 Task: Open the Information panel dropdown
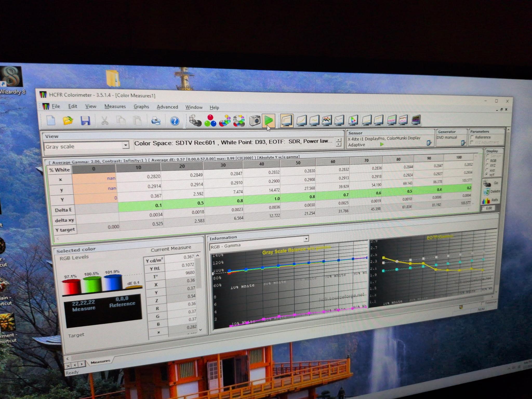(306, 238)
